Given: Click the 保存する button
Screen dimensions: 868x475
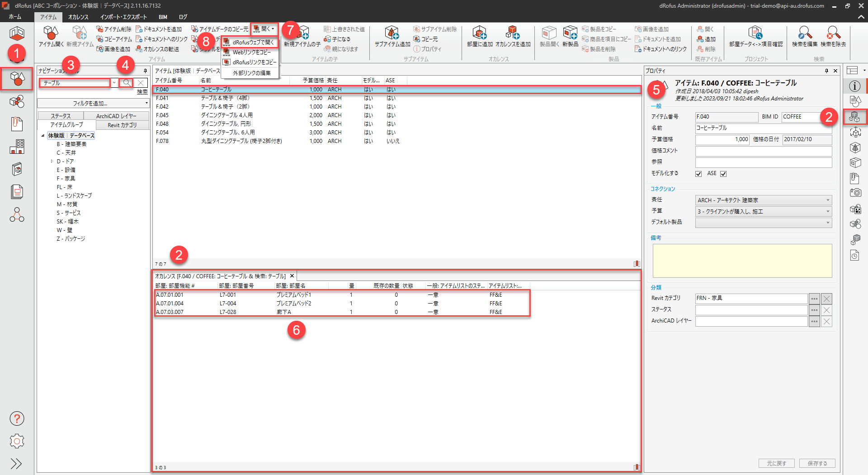Looking at the screenshot, I should pos(817,463).
